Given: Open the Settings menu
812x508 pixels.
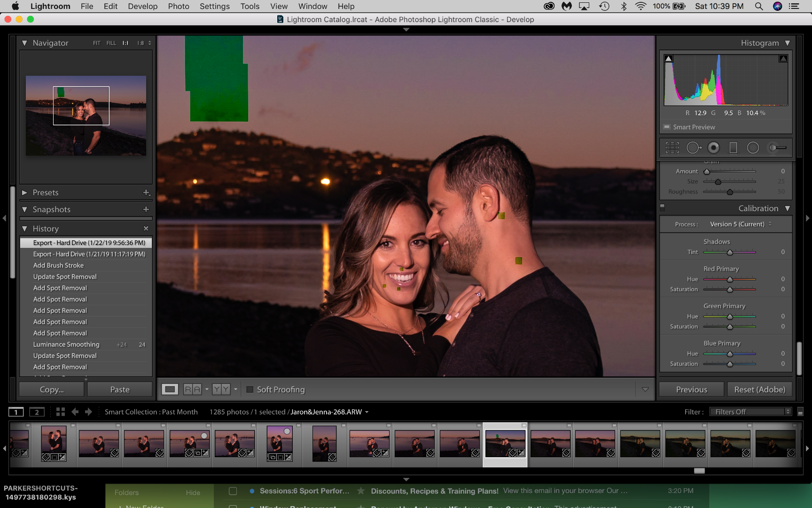Looking at the screenshot, I should pyautogui.click(x=215, y=6).
